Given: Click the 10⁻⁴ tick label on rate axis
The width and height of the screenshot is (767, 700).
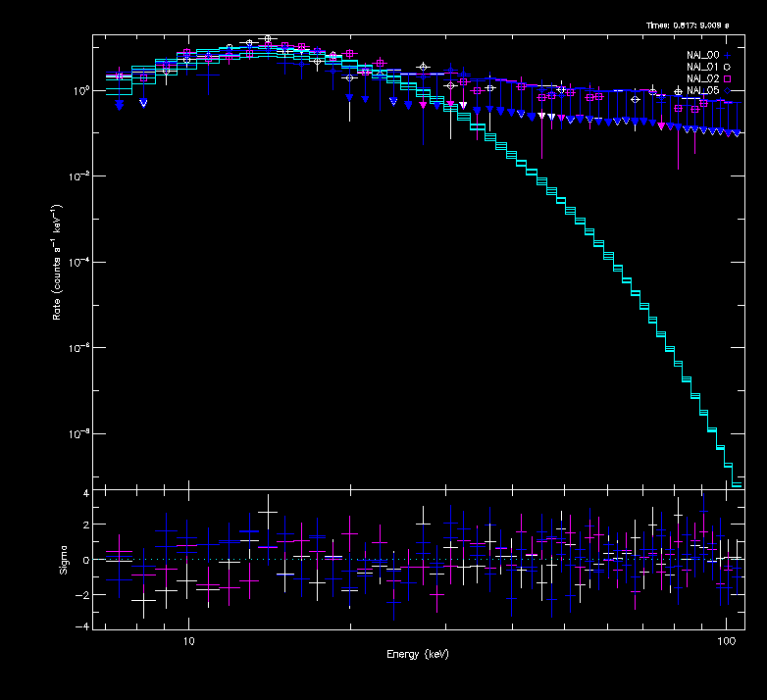Looking at the screenshot, I should tap(80, 262).
